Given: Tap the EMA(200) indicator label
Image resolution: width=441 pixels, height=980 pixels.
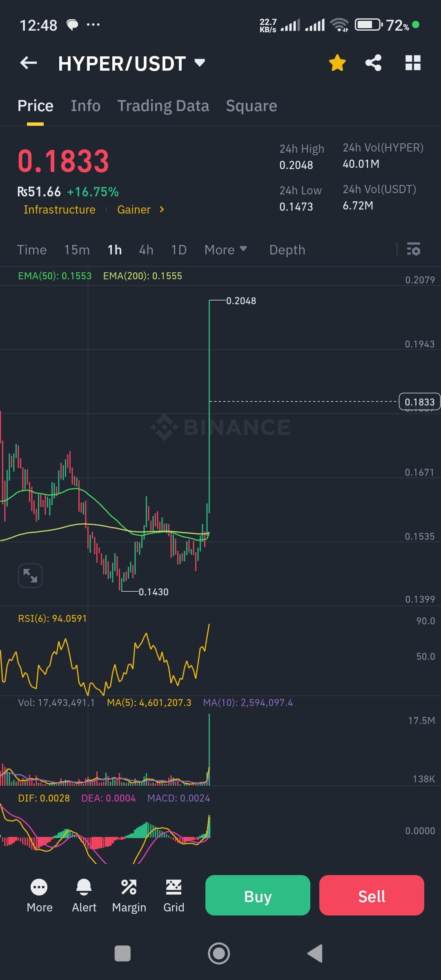Looking at the screenshot, I should 143,276.
